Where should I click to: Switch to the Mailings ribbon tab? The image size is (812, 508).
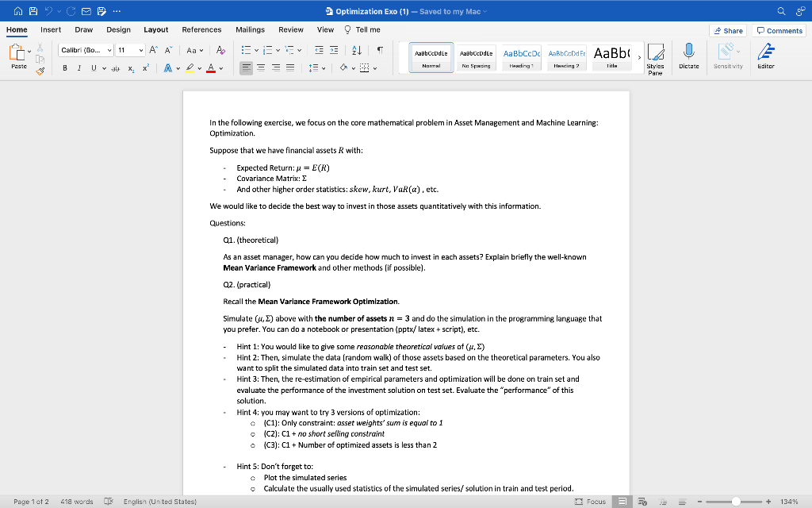(250, 29)
